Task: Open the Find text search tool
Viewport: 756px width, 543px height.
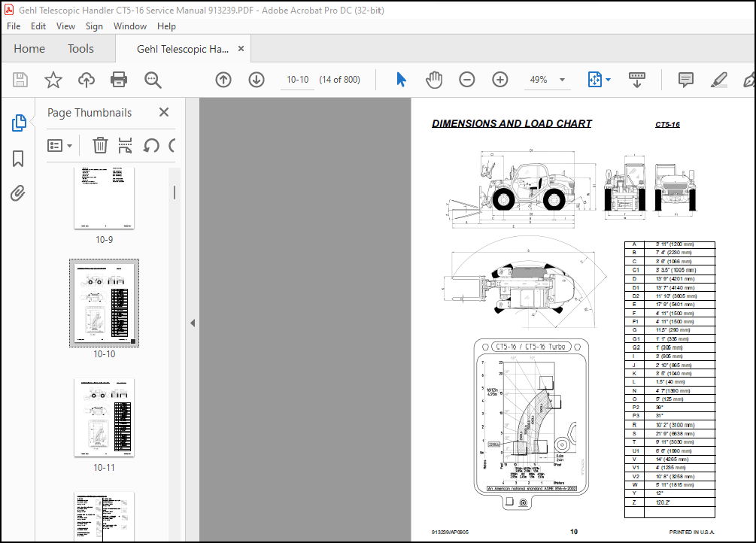Action: tap(153, 80)
